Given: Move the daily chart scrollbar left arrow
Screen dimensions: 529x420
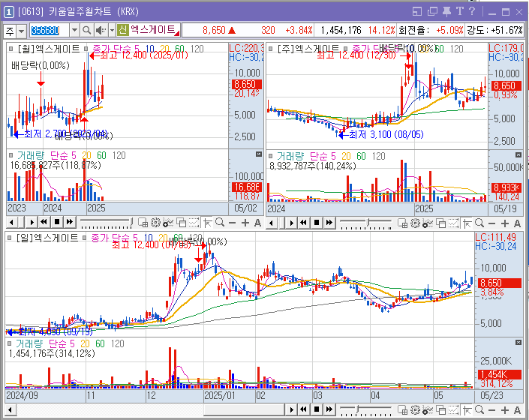Looking at the screenshot, I should click(10, 410).
